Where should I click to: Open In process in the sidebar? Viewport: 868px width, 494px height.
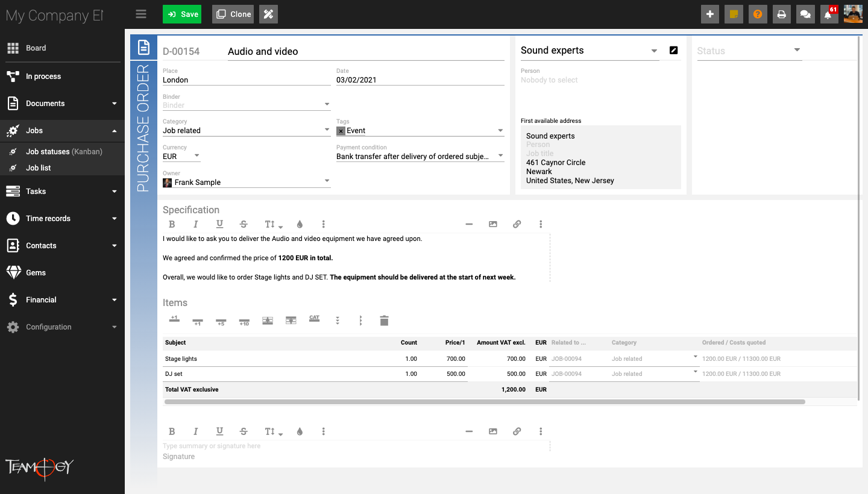pos(62,77)
